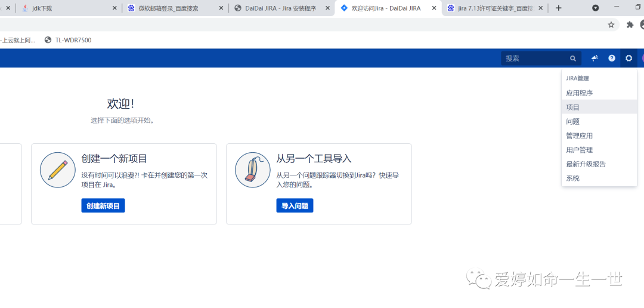Select 应用程序 in the admin menu
This screenshot has height=308, width=644.
599,93
